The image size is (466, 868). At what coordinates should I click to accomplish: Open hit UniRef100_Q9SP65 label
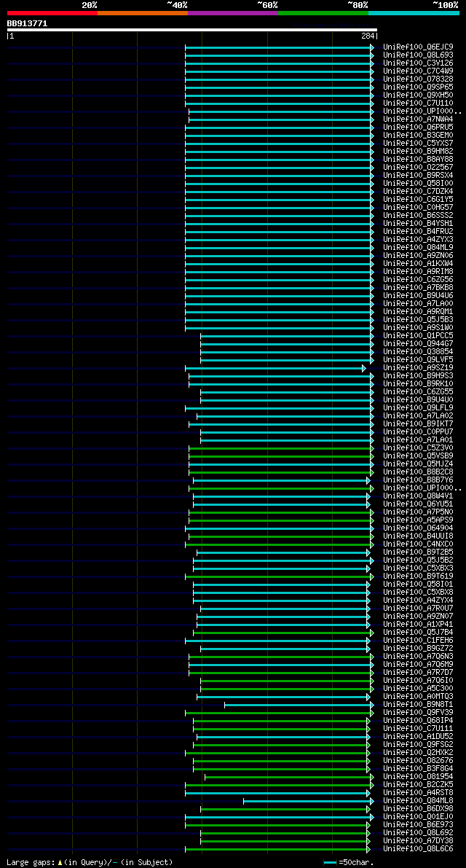pyautogui.click(x=418, y=87)
